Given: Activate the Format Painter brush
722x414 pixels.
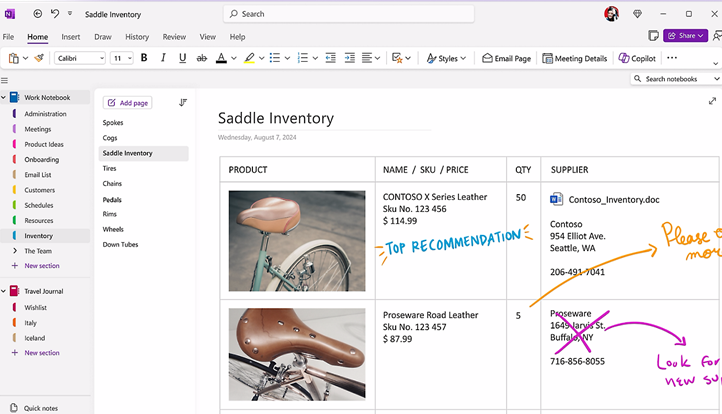Looking at the screenshot, I should tap(39, 58).
